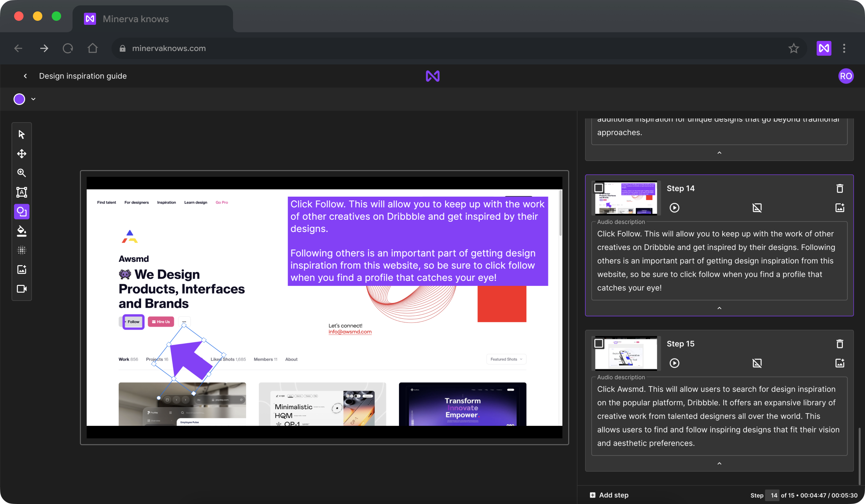Collapse the previous step description
The image size is (865, 504).
[x=719, y=153]
